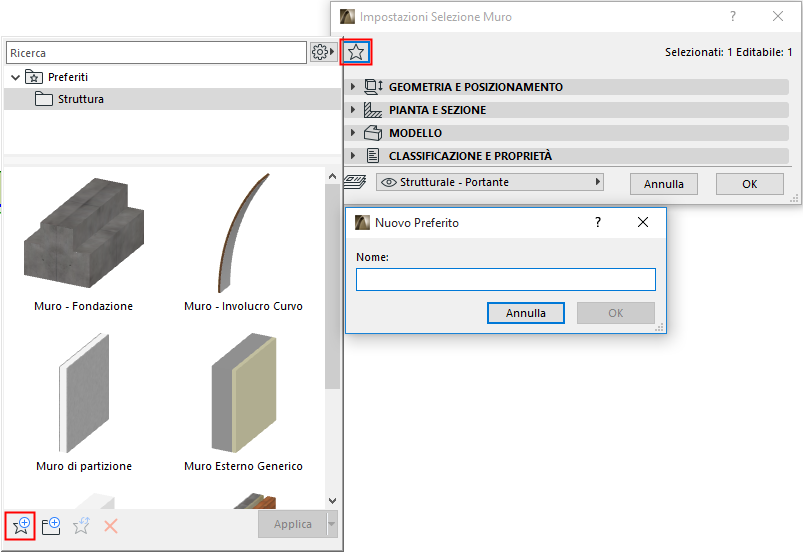Viewport: 803px width, 553px height.
Task: Open the Applica button dropdown arrow
Action: click(332, 524)
